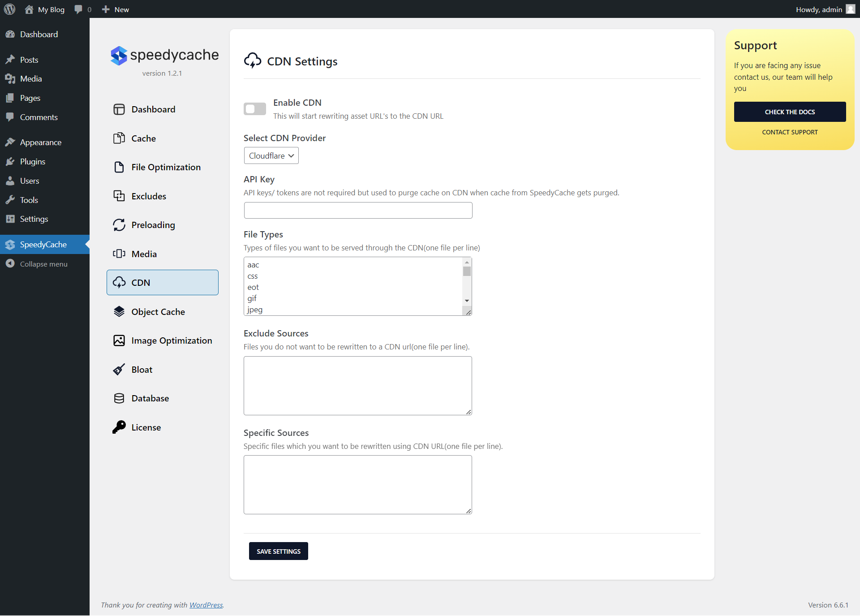Screen dimensions: 860x616
Task: Open the Database tab
Action: click(x=162, y=398)
